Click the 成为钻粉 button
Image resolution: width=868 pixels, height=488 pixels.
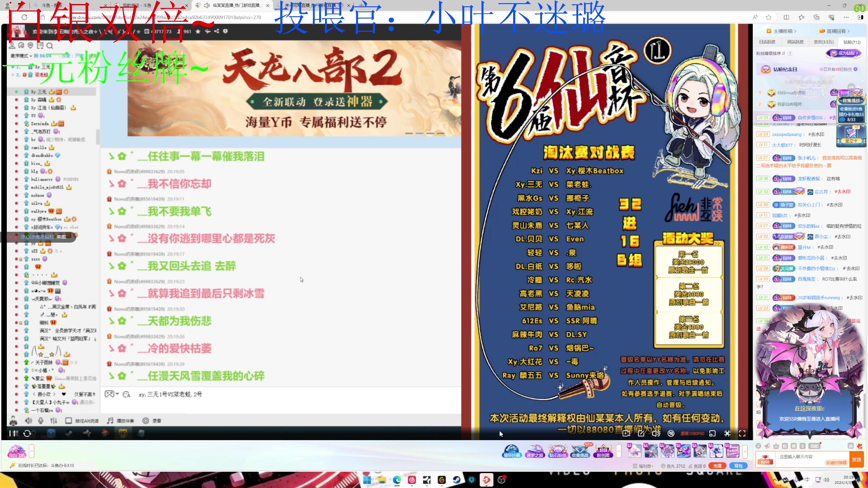(844, 53)
